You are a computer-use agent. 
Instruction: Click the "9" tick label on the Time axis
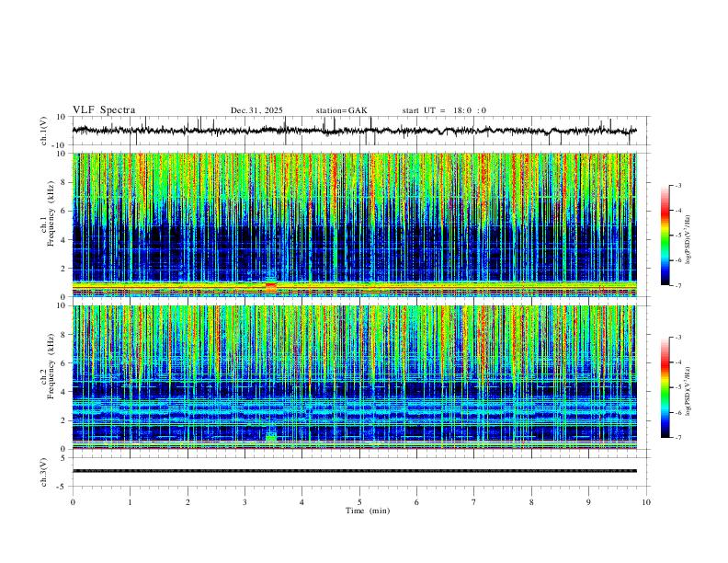point(588,502)
